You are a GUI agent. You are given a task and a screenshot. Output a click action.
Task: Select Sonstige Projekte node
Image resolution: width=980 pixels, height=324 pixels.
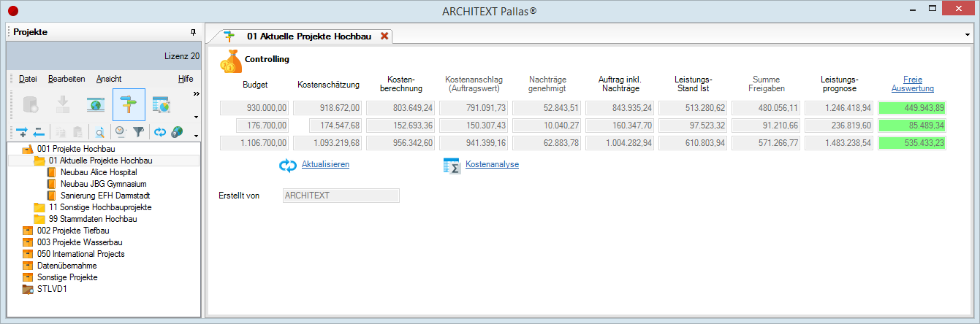coord(67,277)
